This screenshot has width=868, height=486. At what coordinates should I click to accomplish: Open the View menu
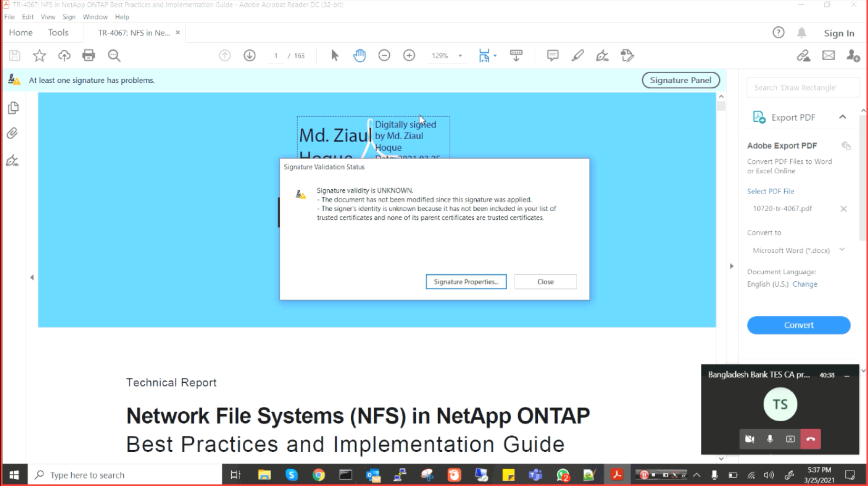(48, 17)
